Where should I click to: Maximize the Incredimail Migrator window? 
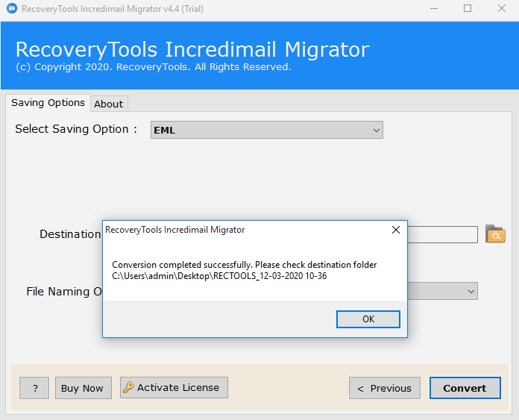468,9
